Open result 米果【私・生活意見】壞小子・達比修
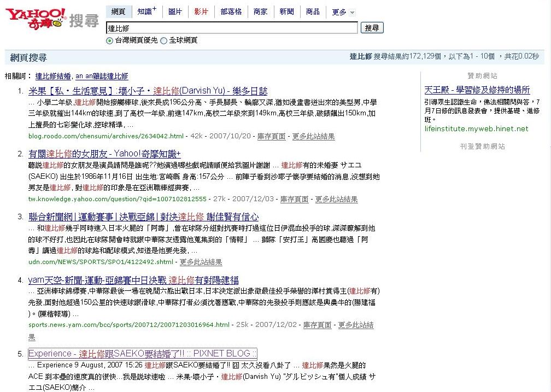The image size is (551, 392). (x=148, y=91)
